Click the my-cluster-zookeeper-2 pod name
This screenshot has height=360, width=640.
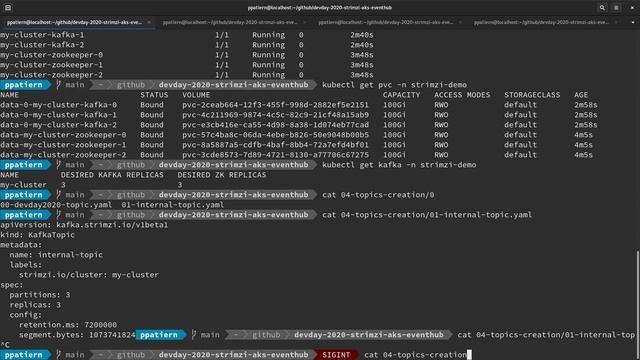pyautogui.click(x=51, y=75)
